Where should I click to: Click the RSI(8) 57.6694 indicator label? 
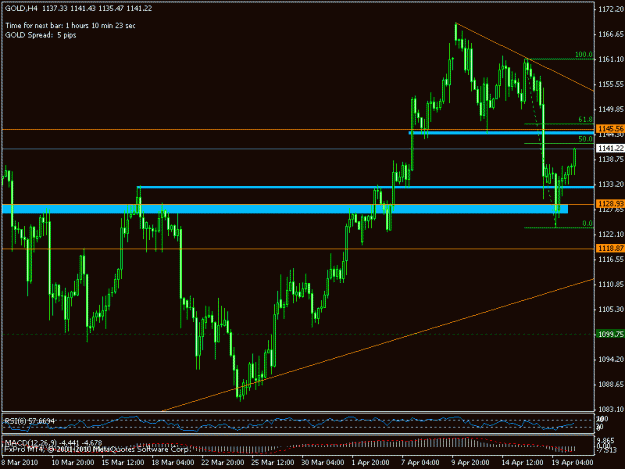(x=30, y=421)
